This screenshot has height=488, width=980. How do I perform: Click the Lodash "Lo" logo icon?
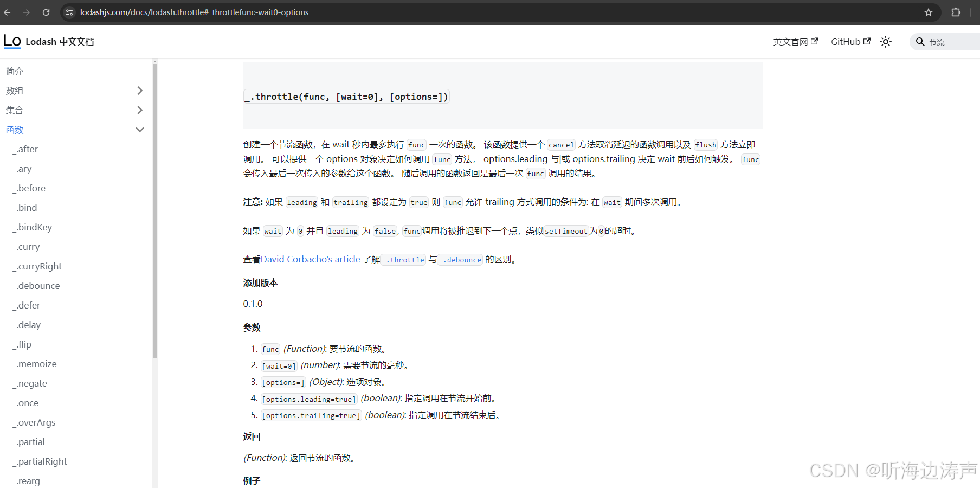click(x=12, y=41)
